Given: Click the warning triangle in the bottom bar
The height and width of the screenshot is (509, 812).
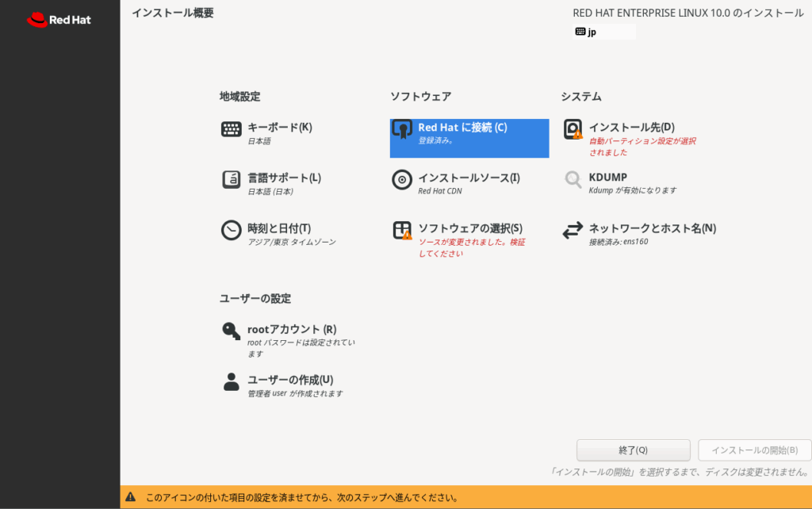Looking at the screenshot, I should [x=131, y=497].
